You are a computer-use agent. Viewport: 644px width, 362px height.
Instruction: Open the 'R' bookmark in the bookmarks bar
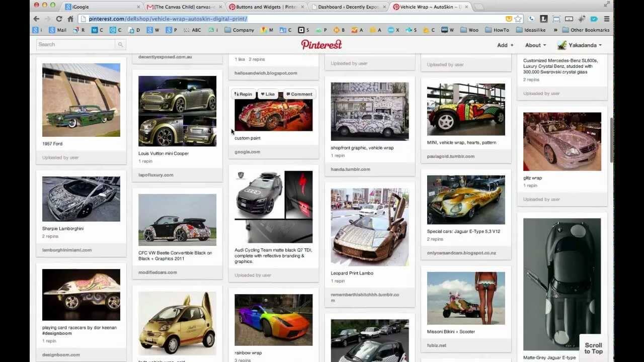click(x=79, y=30)
